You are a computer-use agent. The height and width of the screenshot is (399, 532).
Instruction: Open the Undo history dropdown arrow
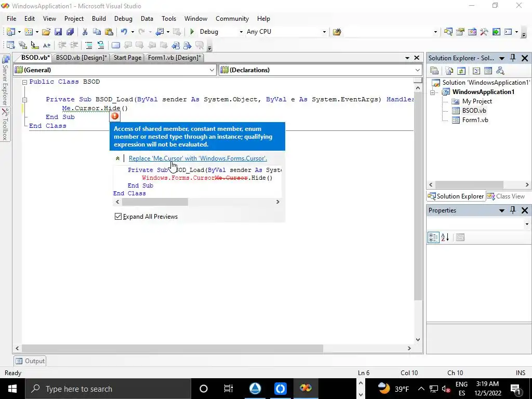click(132, 32)
